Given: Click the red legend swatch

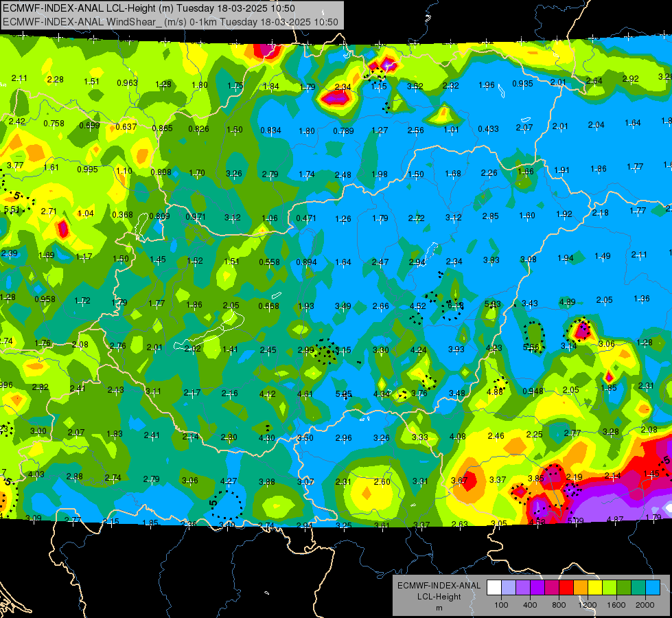Looking at the screenshot, I should tap(566, 587).
